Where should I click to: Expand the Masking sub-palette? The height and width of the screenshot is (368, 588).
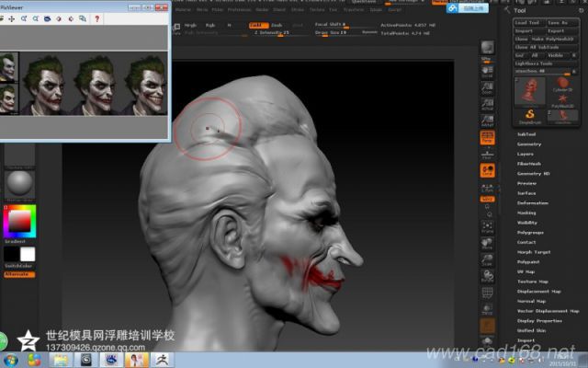(x=526, y=213)
